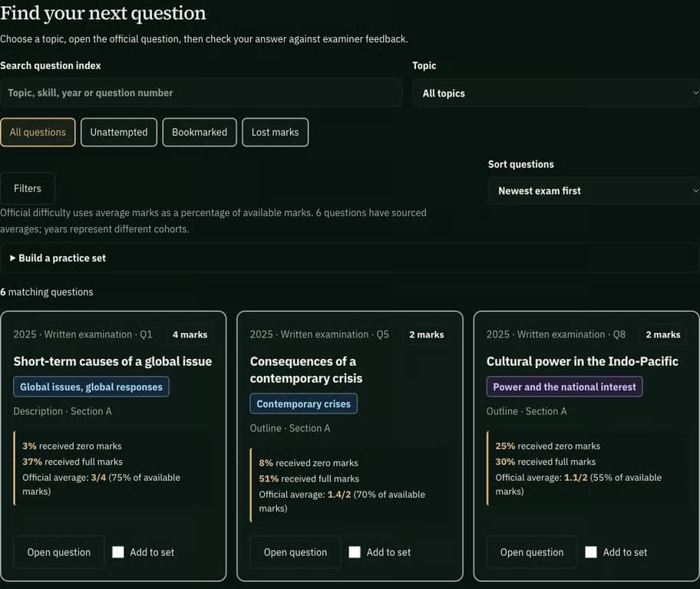The image size is (700, 589).
Task: Click the Description · Section A label
Action: coord(62,411)
